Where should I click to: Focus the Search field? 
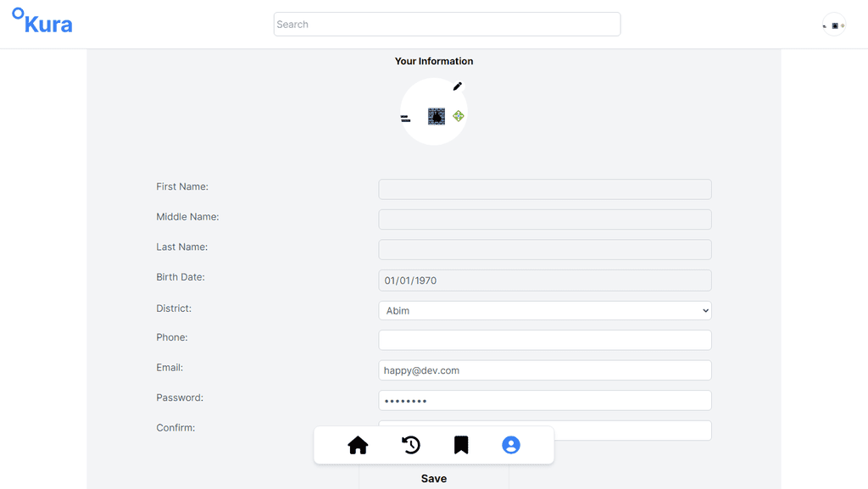coord(448,25)
